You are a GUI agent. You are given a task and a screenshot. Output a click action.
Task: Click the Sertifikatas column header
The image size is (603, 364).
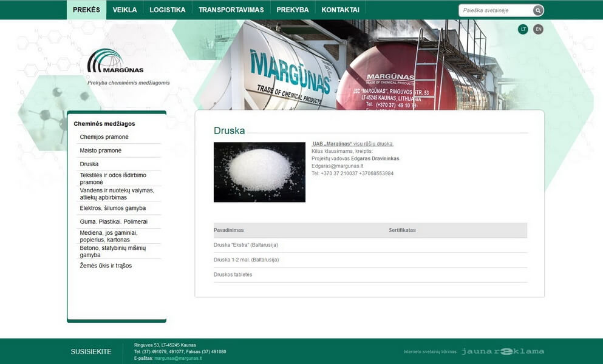pos(402,231)
